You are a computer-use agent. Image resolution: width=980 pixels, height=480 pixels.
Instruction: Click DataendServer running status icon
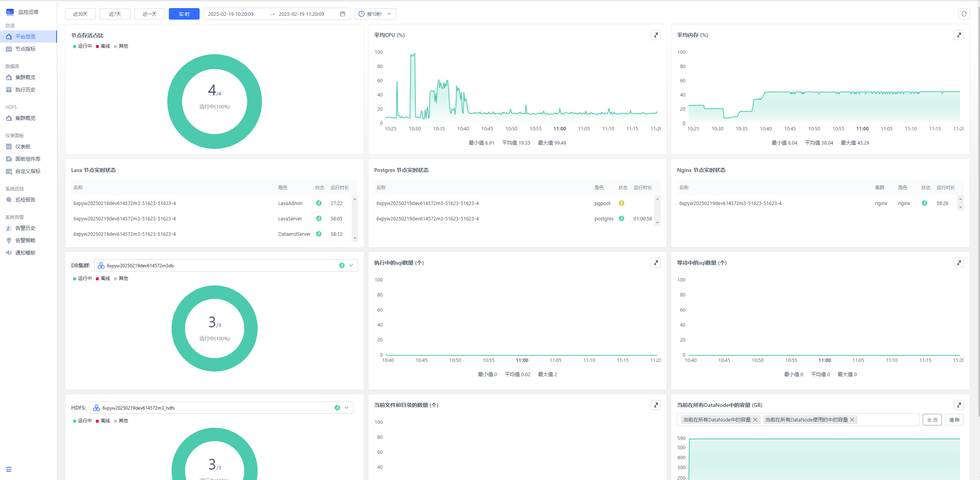point(319,234)
